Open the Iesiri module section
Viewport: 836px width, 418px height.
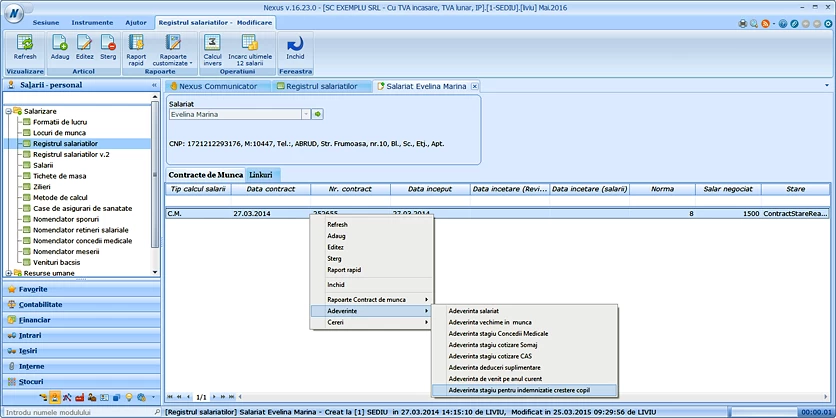click(81, 351)
